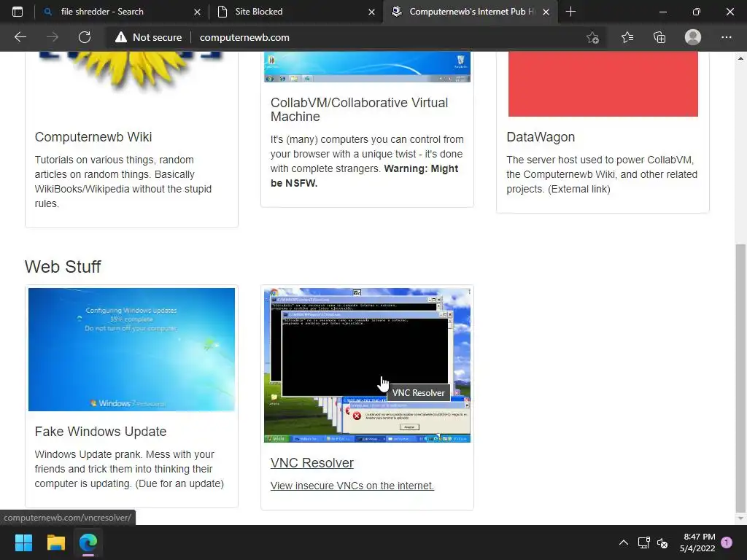The height and width of the screenshot is (560, 747).
Task: Open the VNC Resolver heading link
Action: click(312, 463)
